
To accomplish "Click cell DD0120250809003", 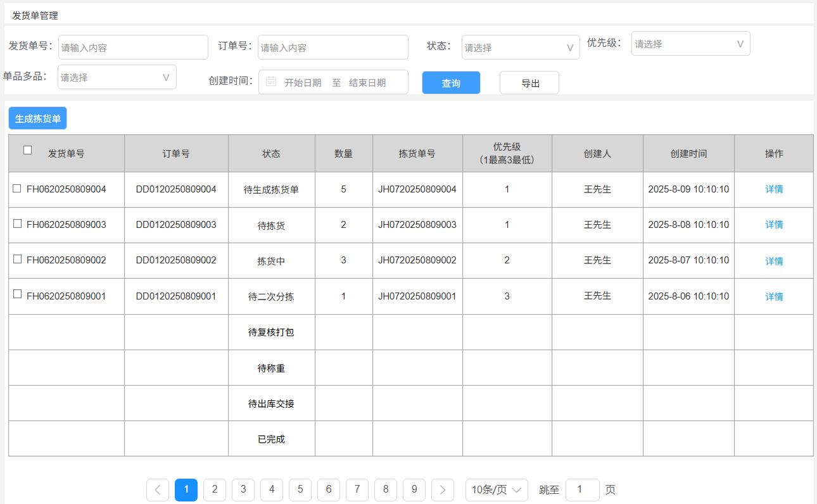I will click(x=176, y=225).
